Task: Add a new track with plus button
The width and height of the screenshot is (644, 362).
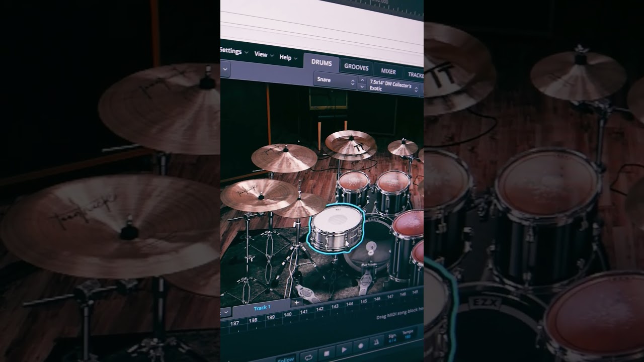Action: 296,303
